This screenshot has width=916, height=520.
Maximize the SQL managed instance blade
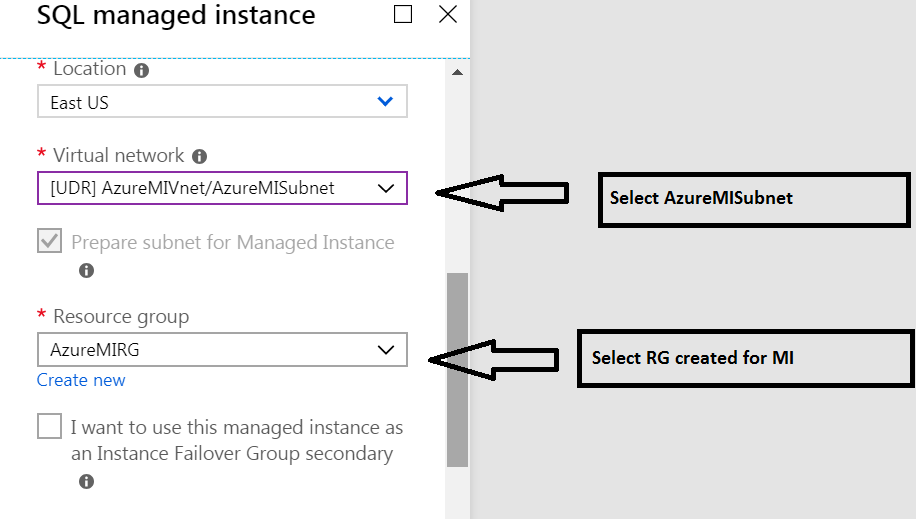click(x=403, y=14)
